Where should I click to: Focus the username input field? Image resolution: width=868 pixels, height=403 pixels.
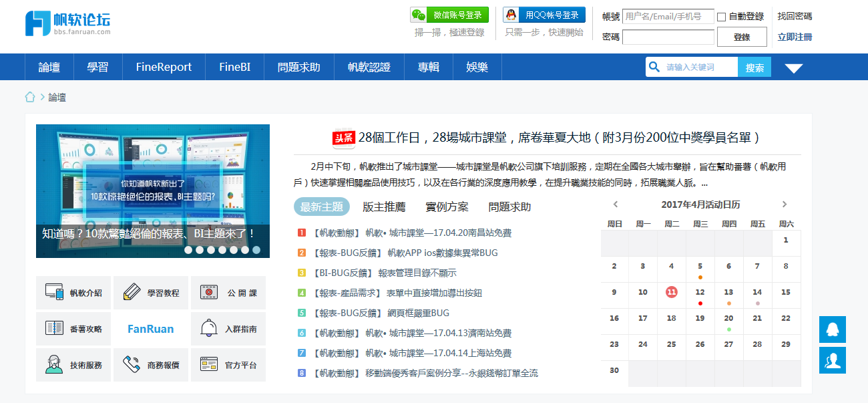[668, 17]
